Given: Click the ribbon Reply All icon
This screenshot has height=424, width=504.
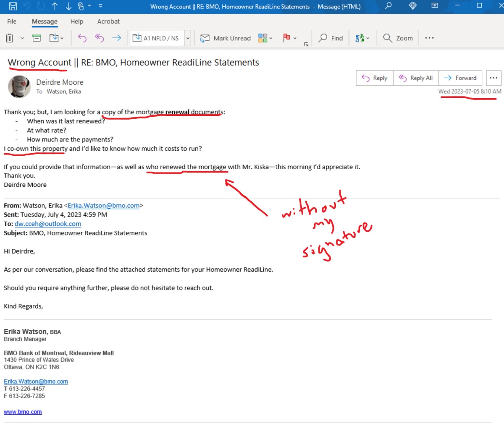Looking at the screenshot, I should (100, 38).
